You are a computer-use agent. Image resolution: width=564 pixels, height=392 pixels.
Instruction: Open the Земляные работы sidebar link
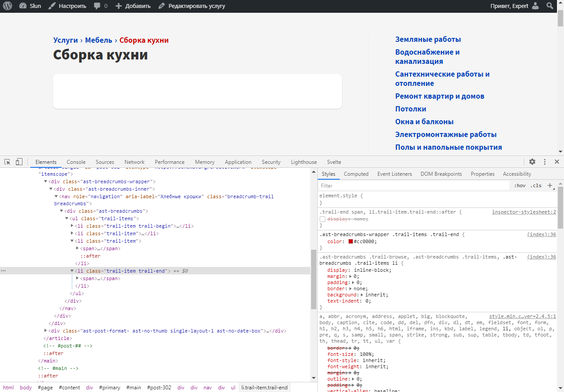(x=428, y=39)
